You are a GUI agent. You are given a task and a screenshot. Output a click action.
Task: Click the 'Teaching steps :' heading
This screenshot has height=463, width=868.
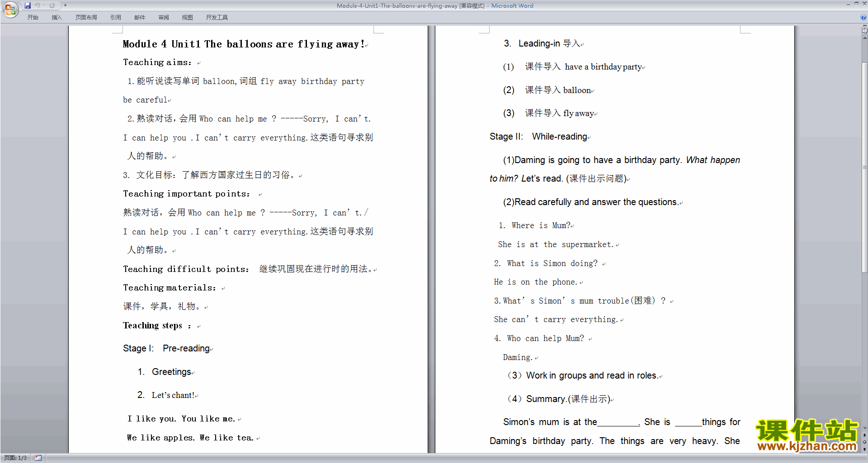(x=157, y=326)
